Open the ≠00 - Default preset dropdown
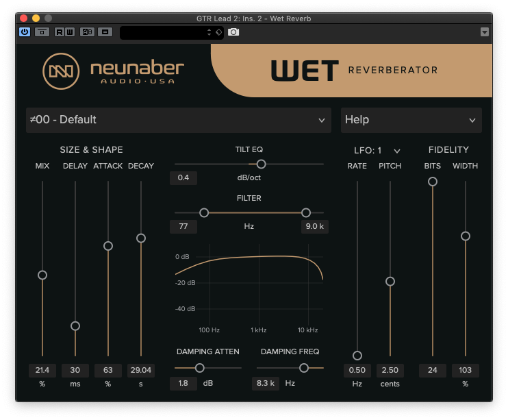 [x=179, y=120]
